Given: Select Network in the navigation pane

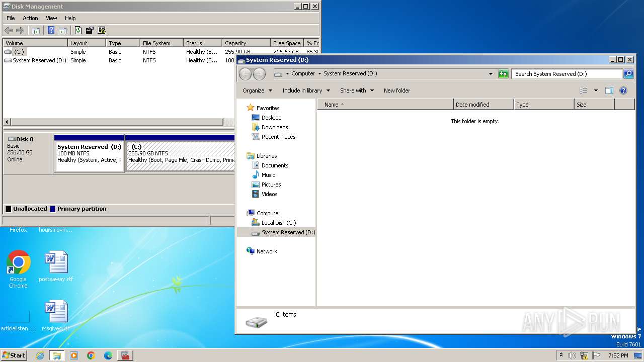Looking at the screenshot, I should pyautogui.click(x=267, y=251).
